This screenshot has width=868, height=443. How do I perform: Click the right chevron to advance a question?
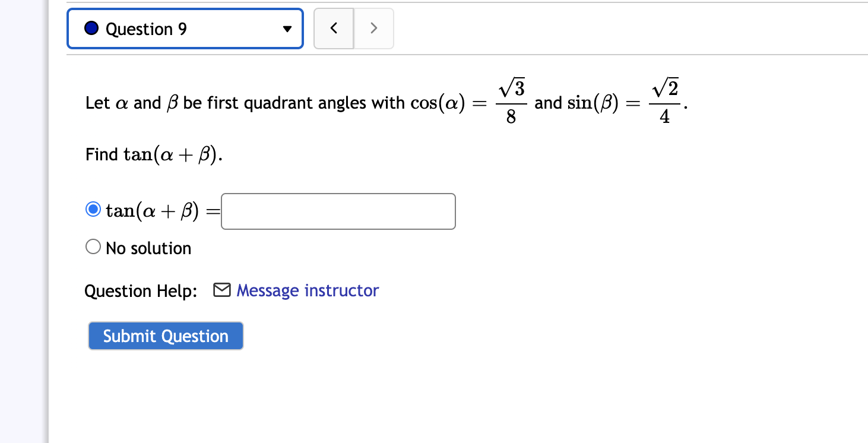[373, 28]
